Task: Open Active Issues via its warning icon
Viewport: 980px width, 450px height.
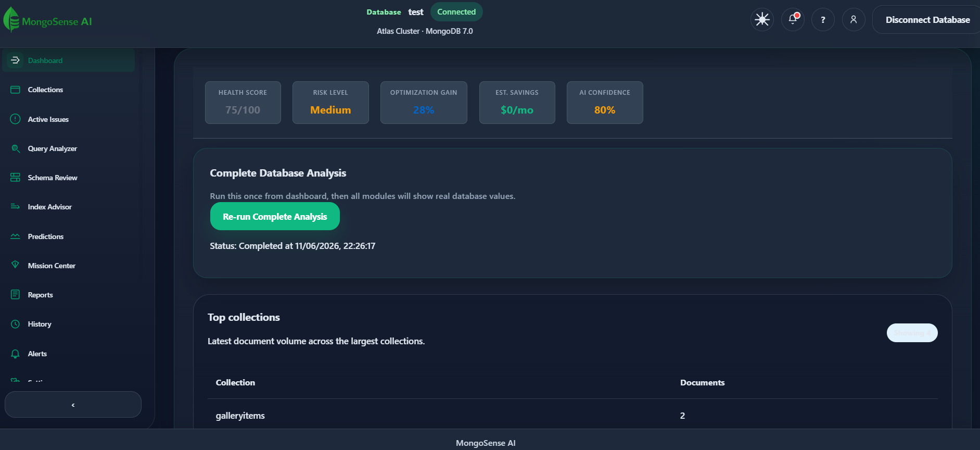Action: pos(15,119)
